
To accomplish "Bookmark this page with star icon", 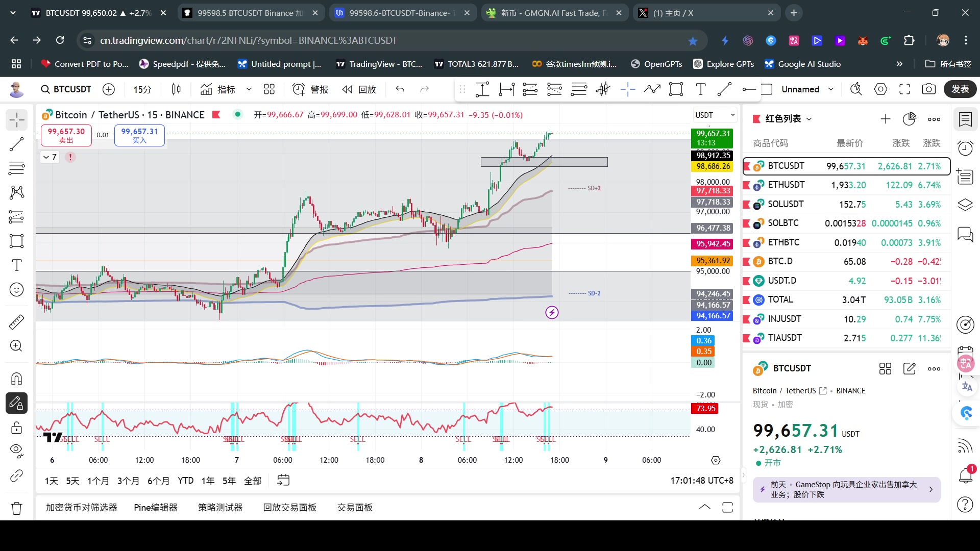I will click(693, 41).
